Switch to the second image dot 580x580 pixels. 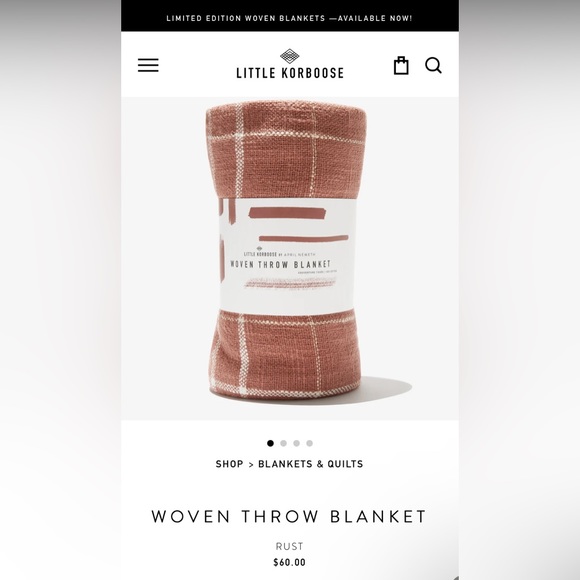[283, 443]
